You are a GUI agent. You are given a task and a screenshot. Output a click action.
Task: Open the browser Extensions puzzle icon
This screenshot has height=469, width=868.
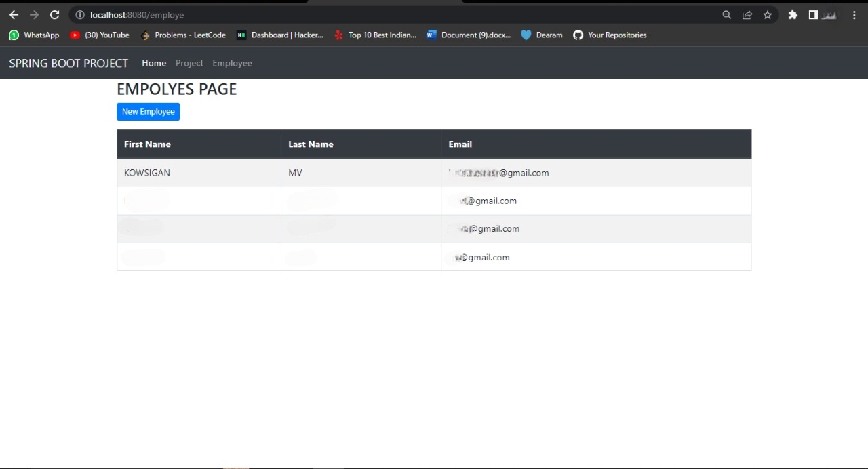click(x=792, y=14)
